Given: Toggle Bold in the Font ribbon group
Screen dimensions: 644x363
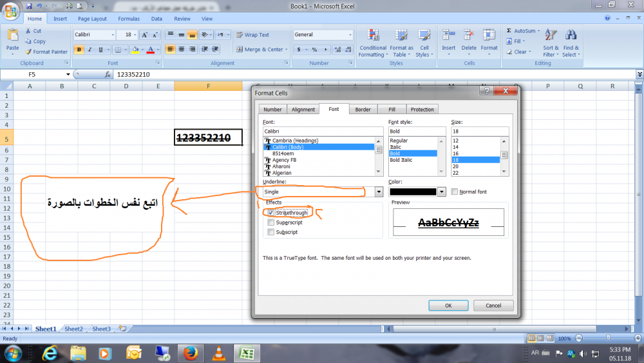Looking at the screenshot, I should (x=79, y=50).
